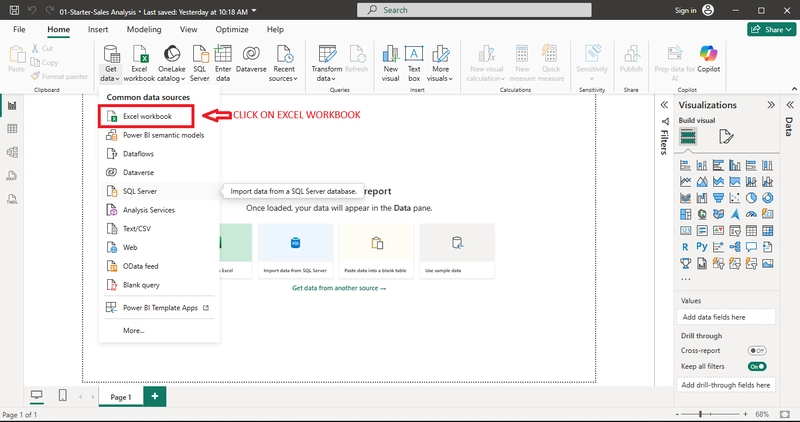Image resolution: width=800 pixels, height=422 pixels.
Task: Switch to the Insert ribbon tab
Action: (98, 30)
